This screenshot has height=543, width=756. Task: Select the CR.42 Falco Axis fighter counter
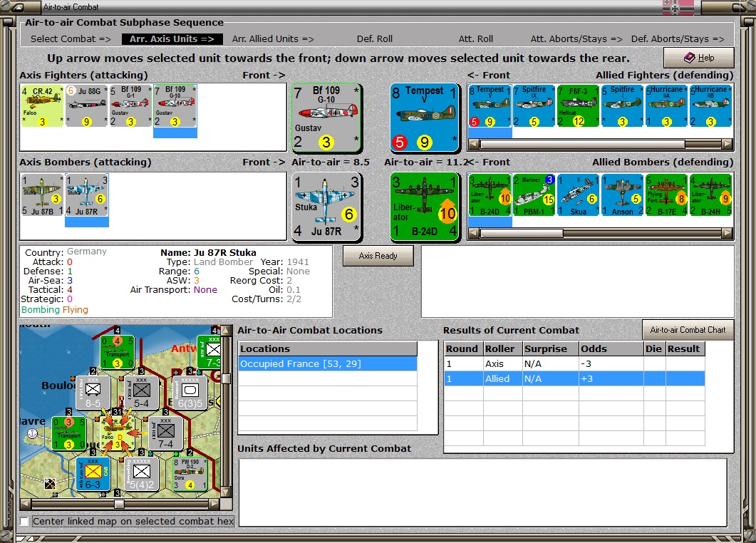[42, 105]
